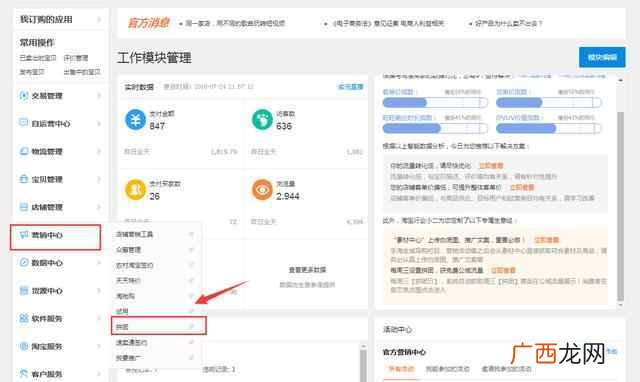Click the page views value 2,944
Image resolution: width=640 pixels, height=382 pixels.
288,196
